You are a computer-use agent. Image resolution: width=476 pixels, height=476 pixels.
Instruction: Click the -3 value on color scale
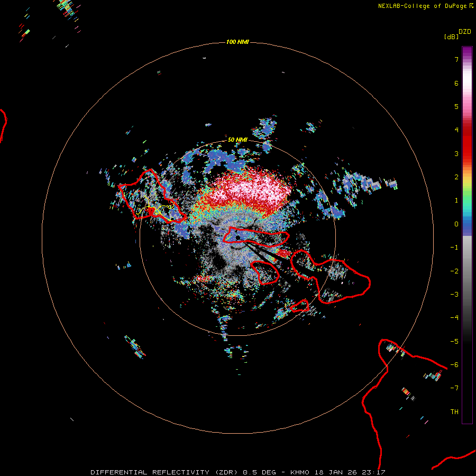coord(454,295)
